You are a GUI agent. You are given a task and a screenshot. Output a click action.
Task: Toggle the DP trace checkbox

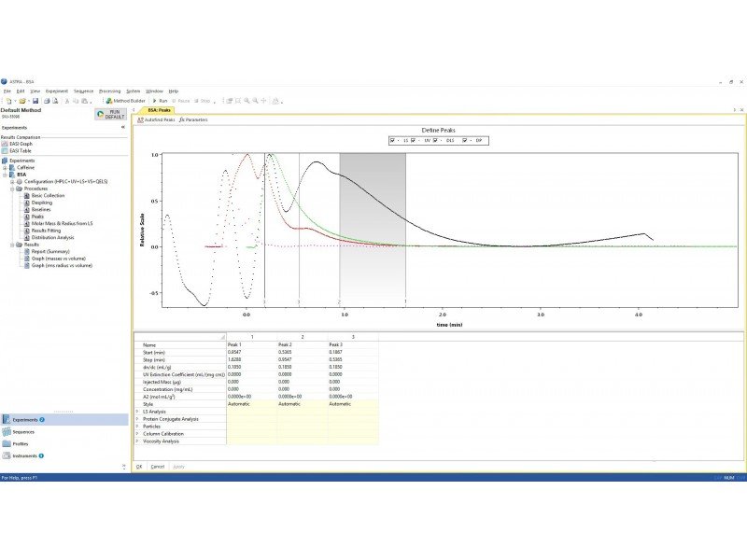point(465,141)
